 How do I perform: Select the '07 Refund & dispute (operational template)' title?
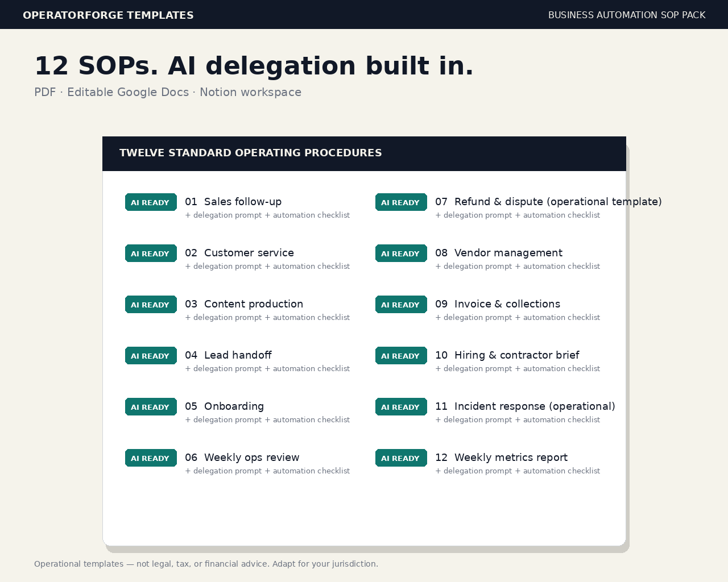click(548, 202)
